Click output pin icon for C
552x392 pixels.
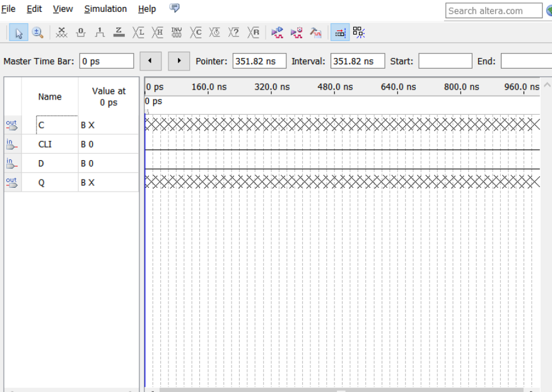[11, 125]
